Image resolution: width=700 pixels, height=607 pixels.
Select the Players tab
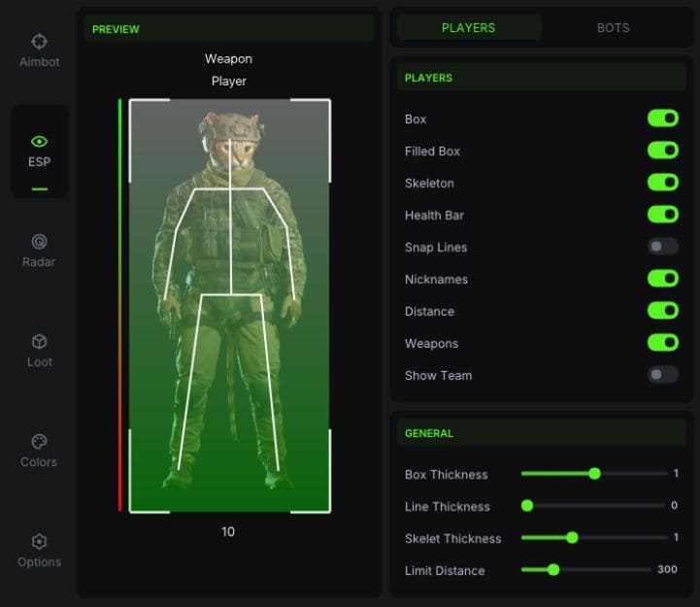click(469, 28)
